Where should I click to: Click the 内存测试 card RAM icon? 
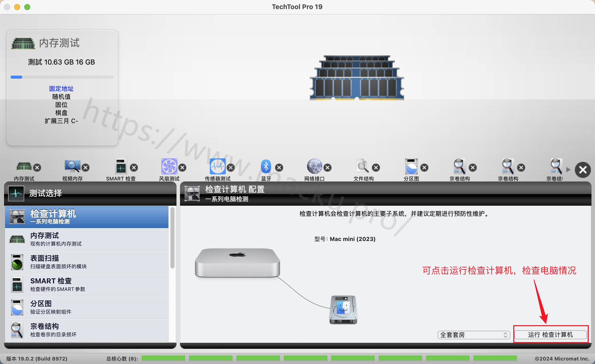click(23, 43)
